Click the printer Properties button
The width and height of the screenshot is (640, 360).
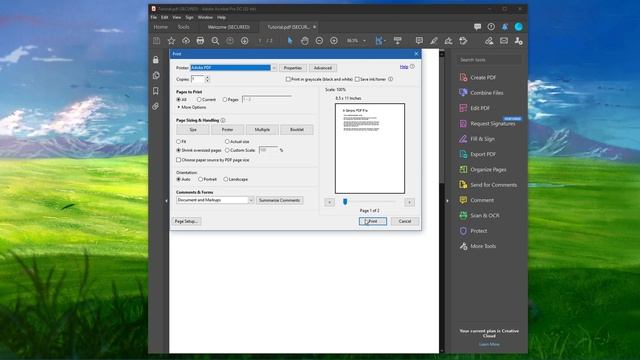[x=293, y=68]
